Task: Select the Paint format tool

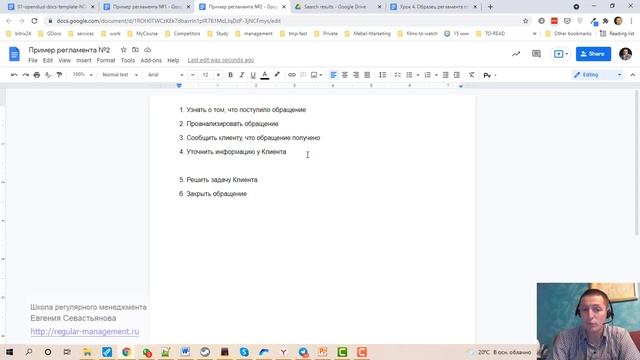Action: pos(59,75)
